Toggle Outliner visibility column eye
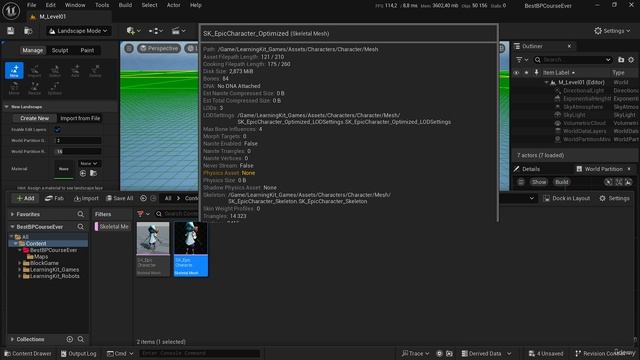Screen dimensions: 640x360 516,73
